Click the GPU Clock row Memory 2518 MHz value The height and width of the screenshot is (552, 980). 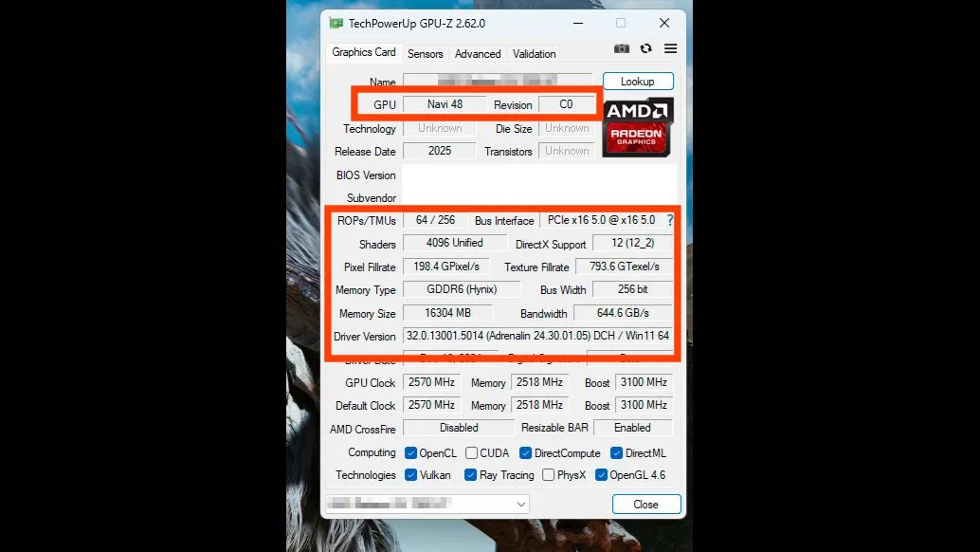click(539, 382)
